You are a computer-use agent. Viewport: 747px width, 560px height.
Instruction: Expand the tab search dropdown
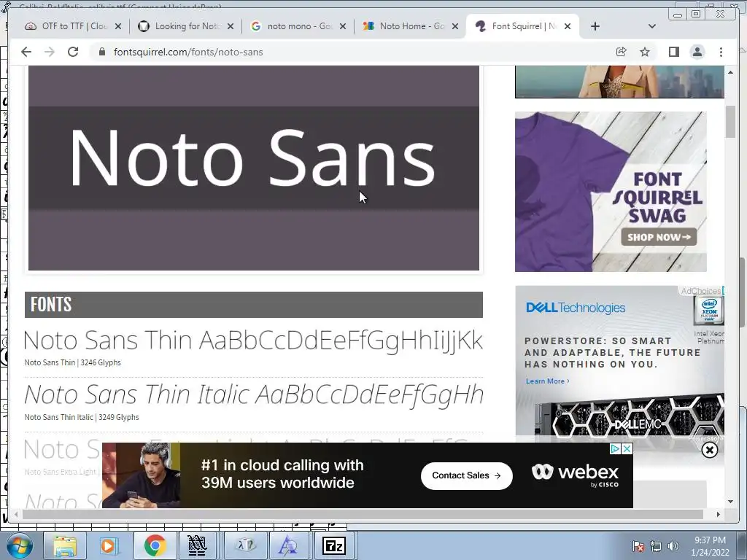coord(652,26)
